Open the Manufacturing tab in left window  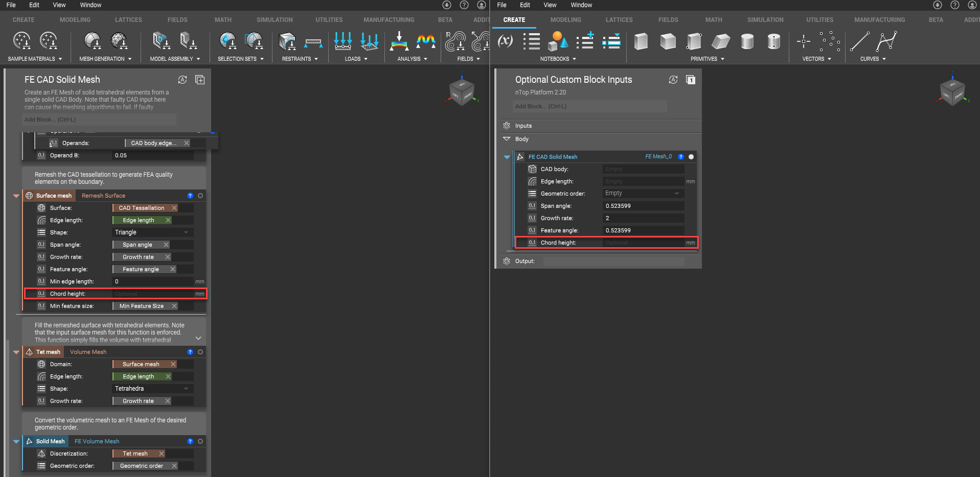tap(389, 20)
